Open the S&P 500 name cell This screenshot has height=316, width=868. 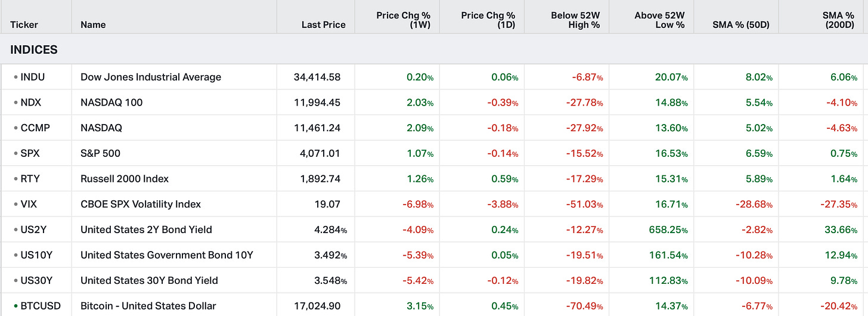point(100,153)
